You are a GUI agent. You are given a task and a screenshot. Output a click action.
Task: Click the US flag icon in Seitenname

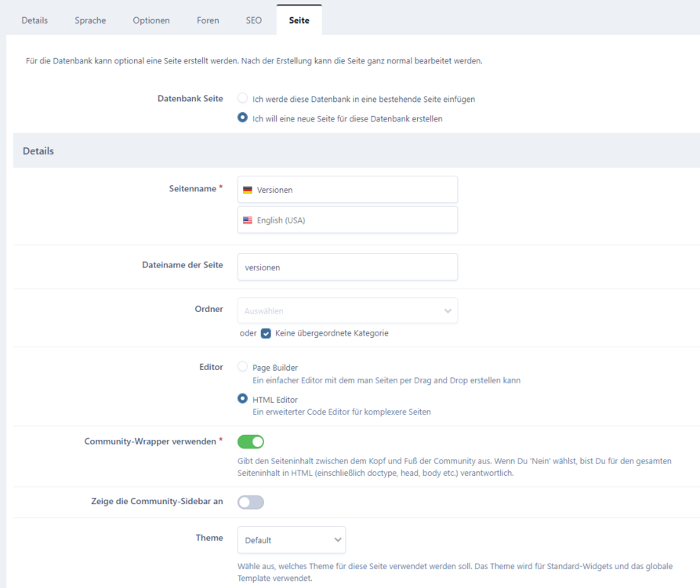coord(248,220)
